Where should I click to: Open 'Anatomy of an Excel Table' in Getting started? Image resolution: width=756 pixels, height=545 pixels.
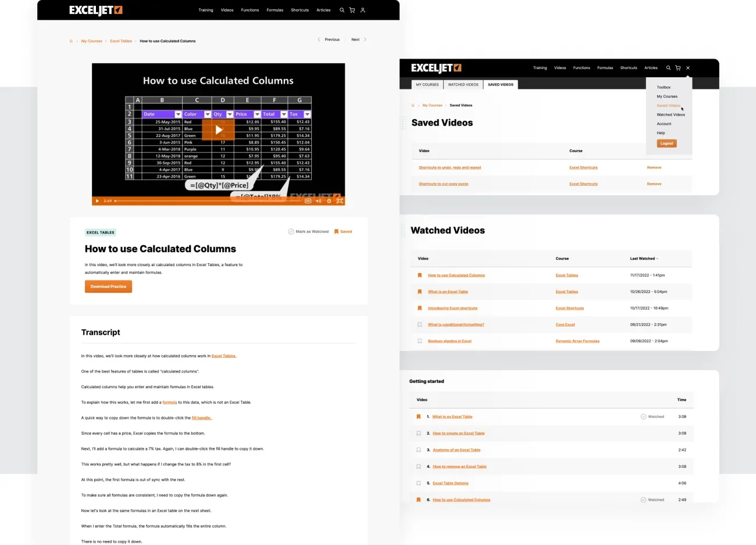tap(457, 450)
